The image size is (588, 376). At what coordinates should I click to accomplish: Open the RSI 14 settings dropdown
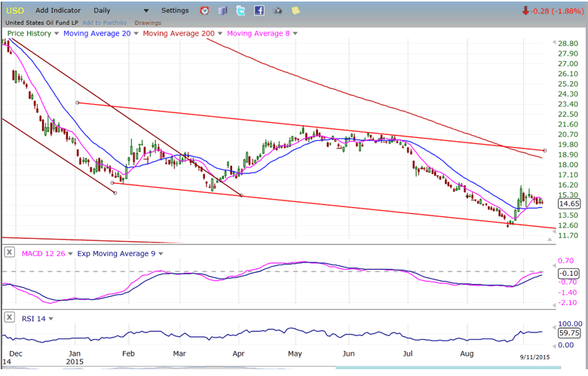[50, 319]
